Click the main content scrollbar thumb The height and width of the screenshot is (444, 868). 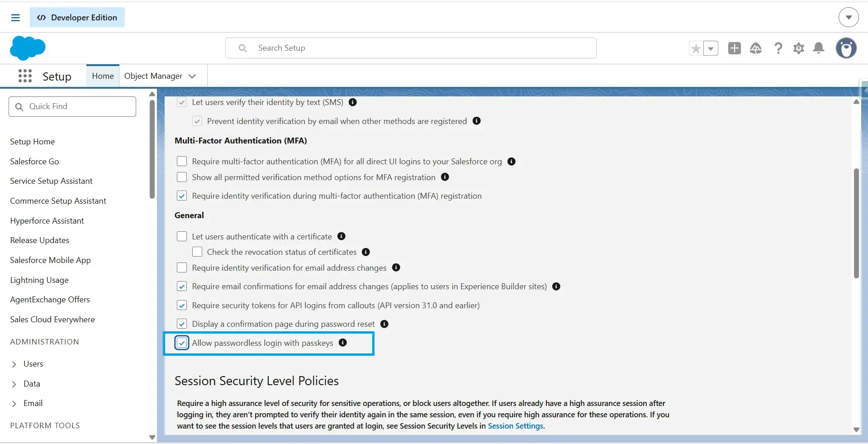(x=856, y=223)
